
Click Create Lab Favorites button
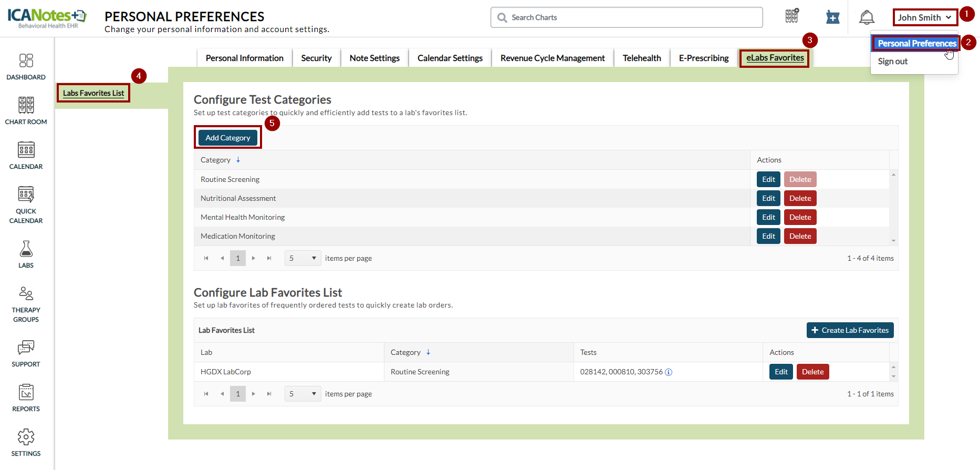(850, 330)
